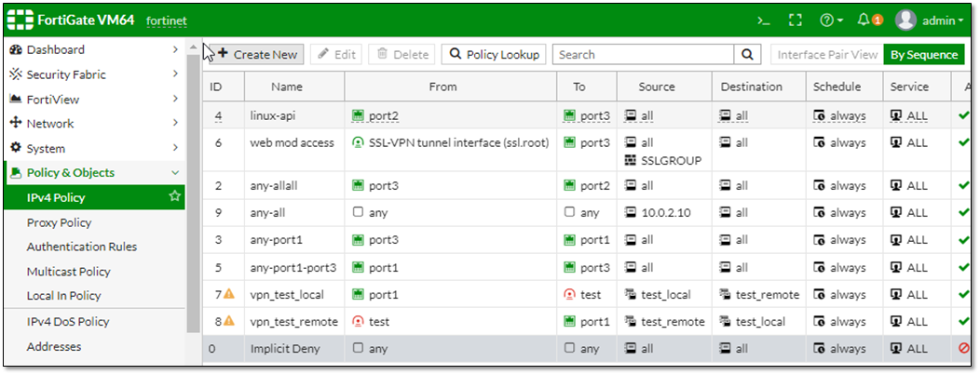Switch to Interface Pair View
This screenshot has height=375, width=980.
click(x=826, y=55)
